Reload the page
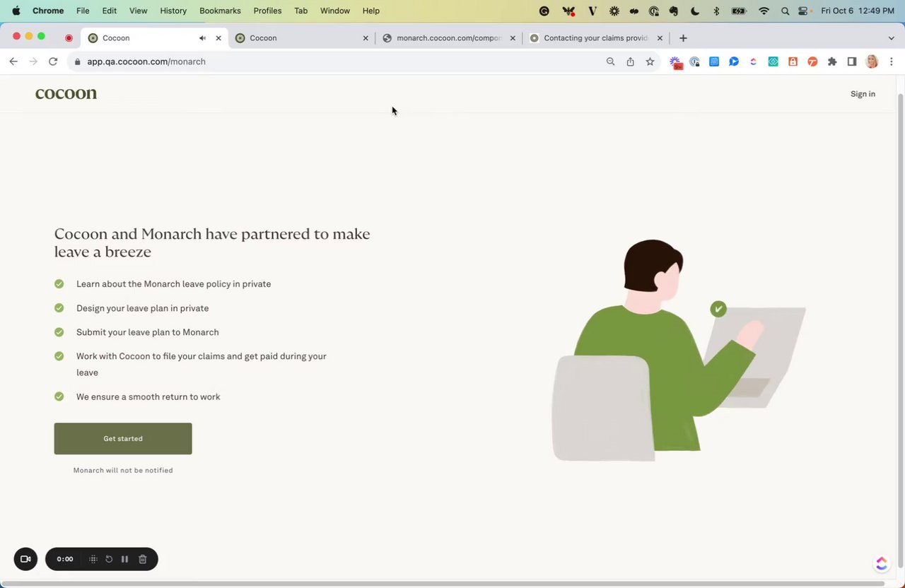Image resolution: width=905 pixels, height=588 pixels. click(x=53, y=61)
